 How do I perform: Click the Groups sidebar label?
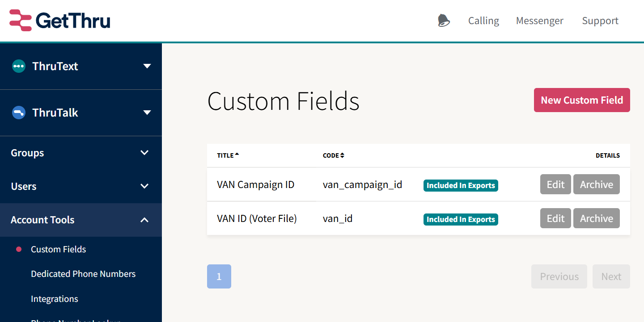pos(27,153)
